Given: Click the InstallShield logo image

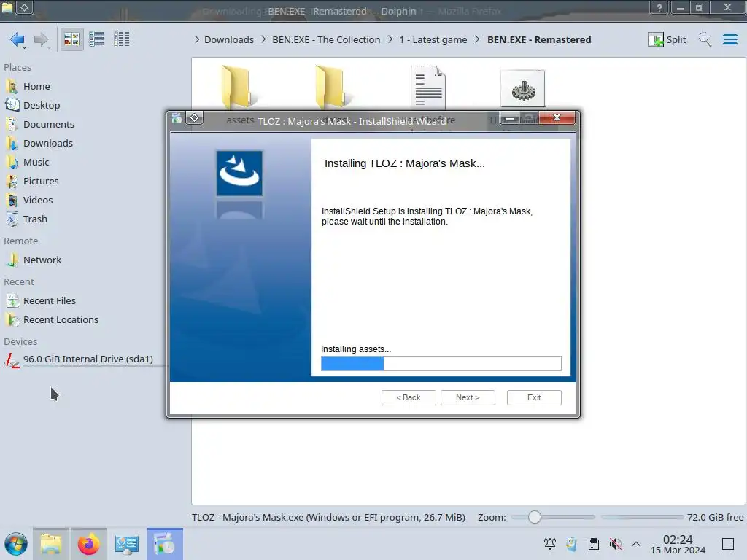Looking at the screenshot, I should point(239,174).
